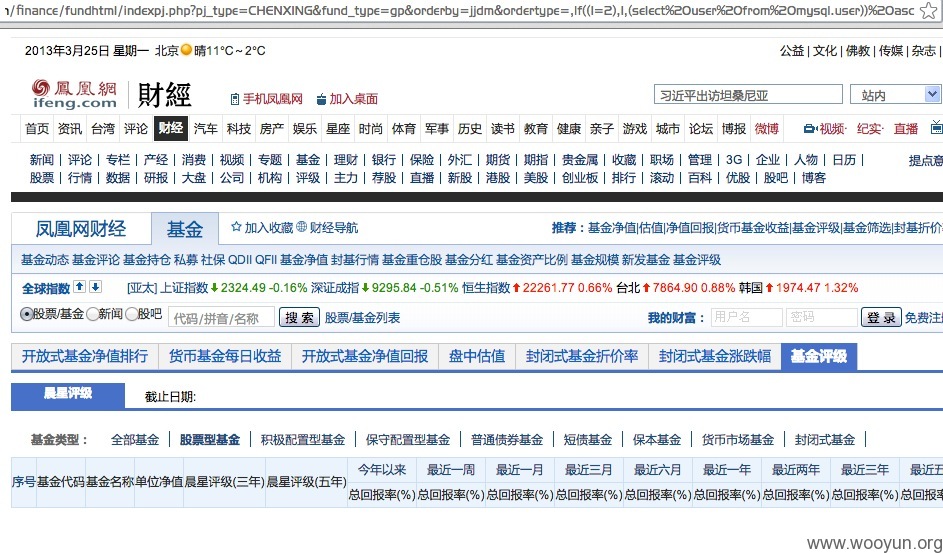Click the 手机凤凰网 link text
Screen dimensions: 943x553
click(273, 99)
